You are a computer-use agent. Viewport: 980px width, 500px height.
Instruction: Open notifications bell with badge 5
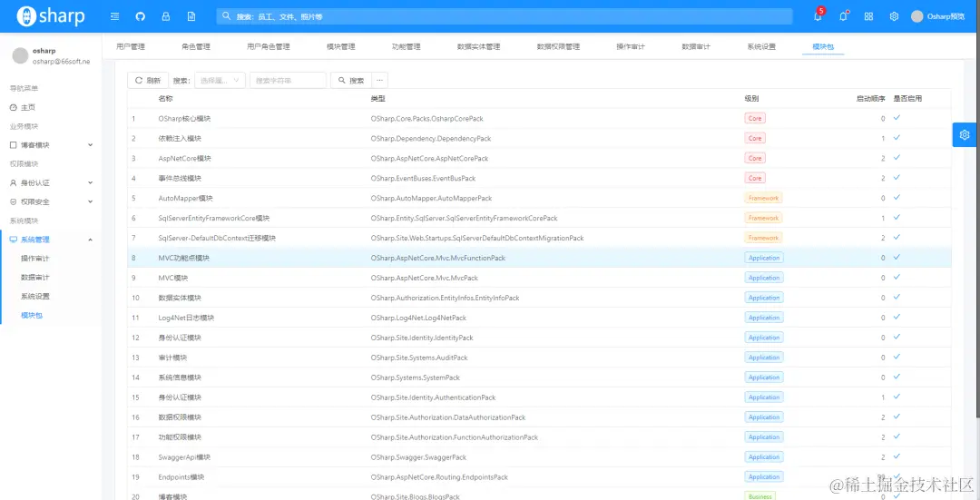coord(818,15)
